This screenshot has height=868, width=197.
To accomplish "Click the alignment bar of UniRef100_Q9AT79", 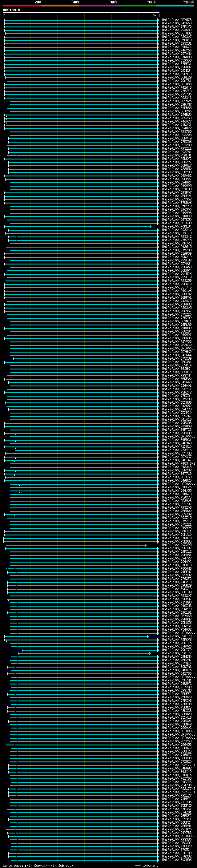I will tap(90, 650).
